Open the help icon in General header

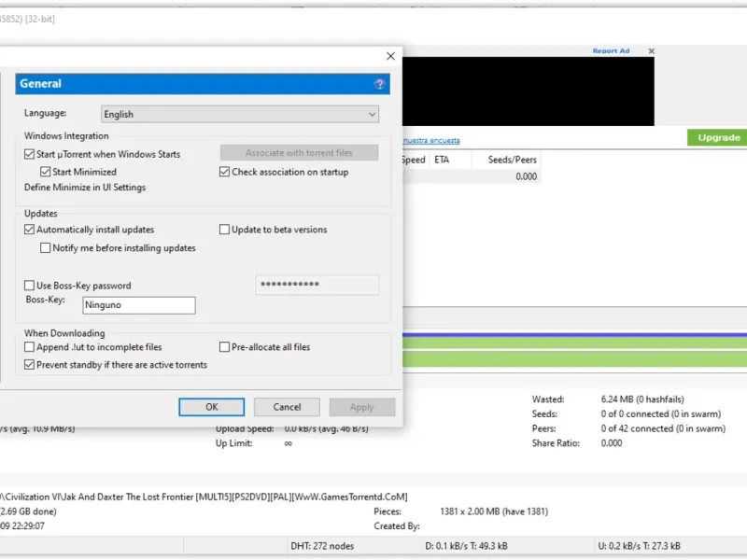click(379, 84)
